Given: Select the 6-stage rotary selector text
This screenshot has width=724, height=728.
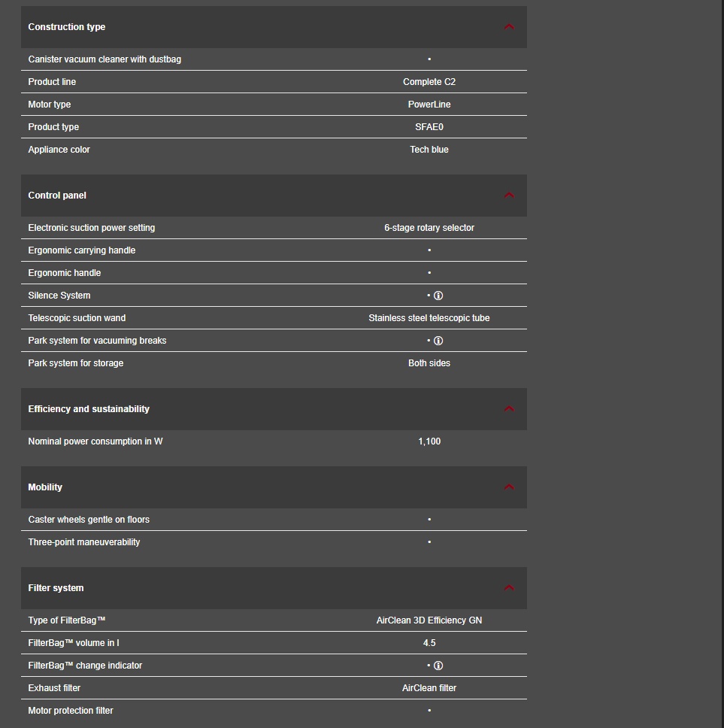Looking at the screenshot, I should (x=429, y=228).
